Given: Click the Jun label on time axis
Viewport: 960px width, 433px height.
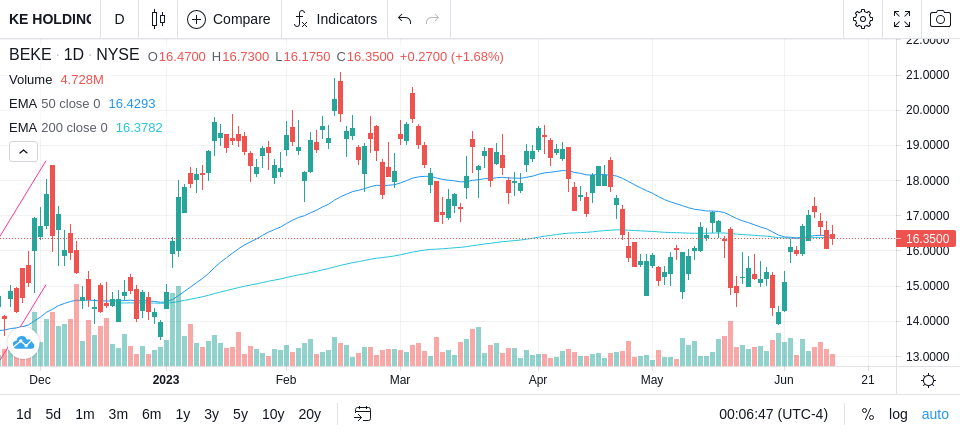Looking at the screenshot, I should click(784, 380).
